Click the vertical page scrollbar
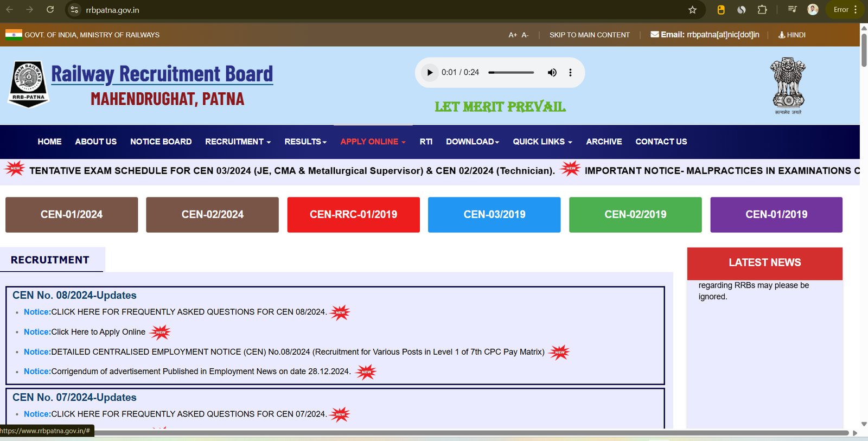 pyautogui.click(x=864, y=52)
